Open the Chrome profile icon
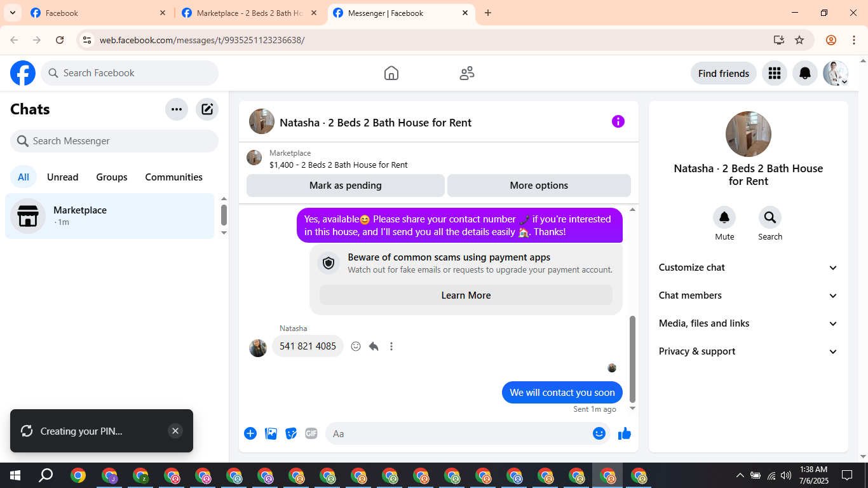This screenshot has height=488, width=868. tap(831, 40)
